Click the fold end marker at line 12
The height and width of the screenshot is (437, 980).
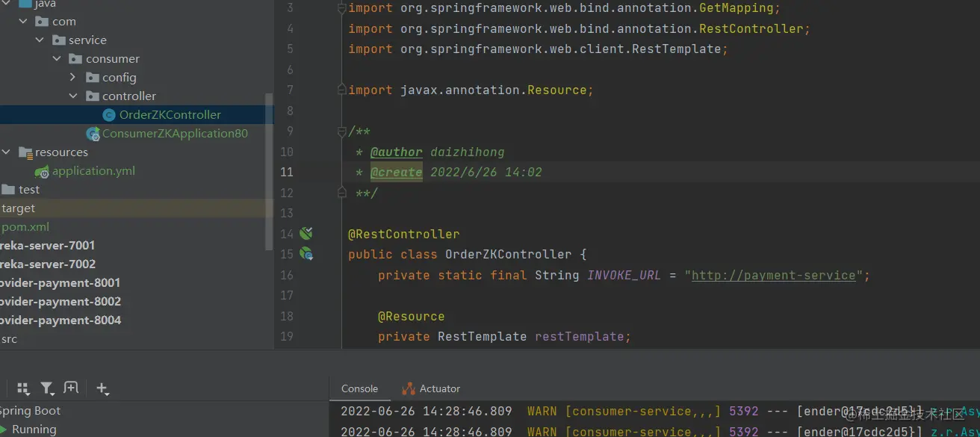342,193
